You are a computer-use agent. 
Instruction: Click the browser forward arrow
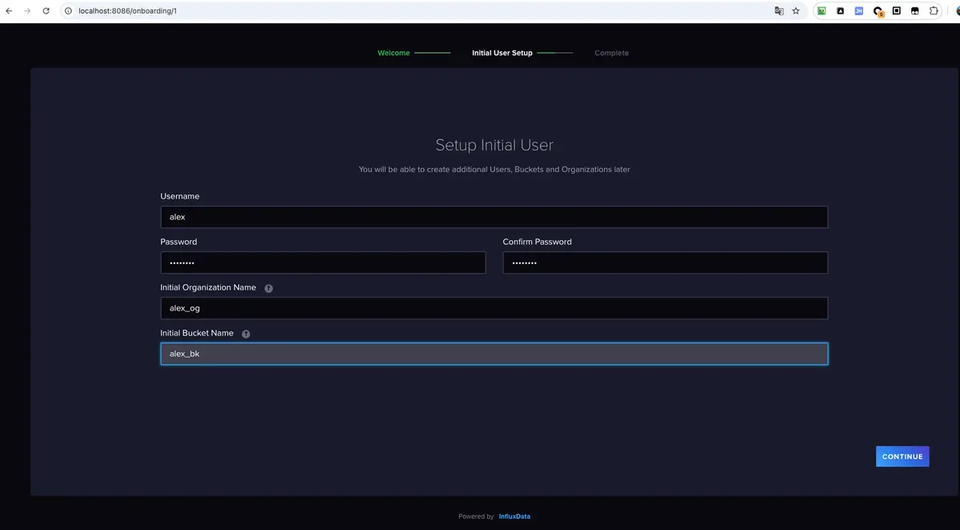point(28,11)
